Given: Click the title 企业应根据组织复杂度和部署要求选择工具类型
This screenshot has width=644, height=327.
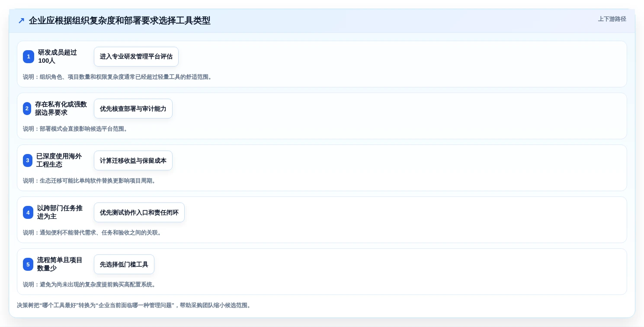Looking at the screenshot, I should click(120, 21).
